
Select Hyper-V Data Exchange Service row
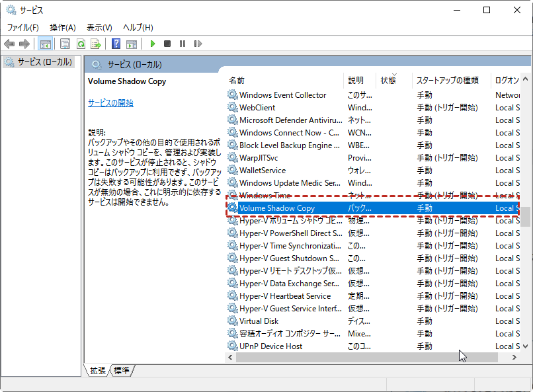[373, 284]
